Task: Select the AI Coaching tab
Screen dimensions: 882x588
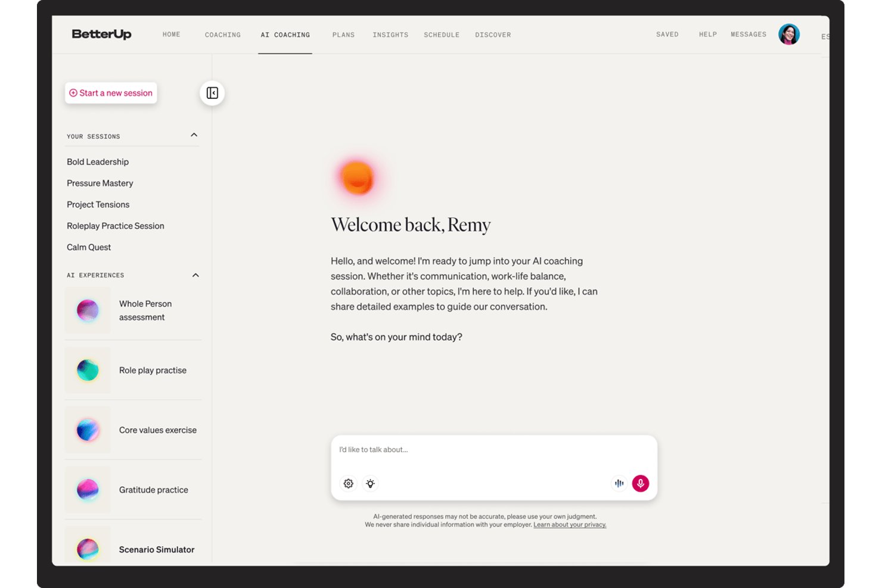Action: (285, 35)
